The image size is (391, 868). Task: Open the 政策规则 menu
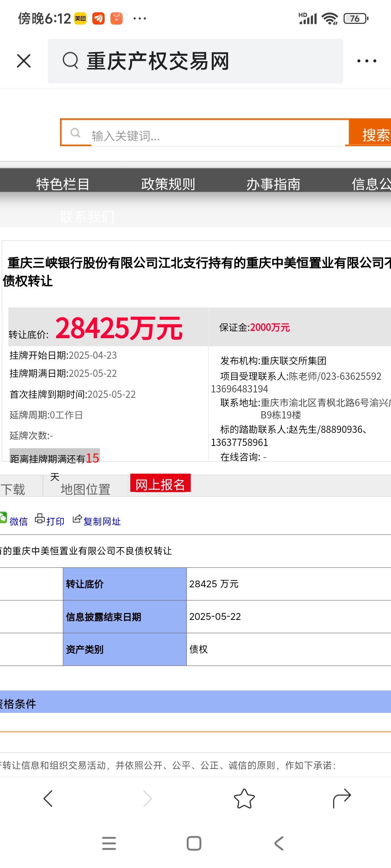168,184
